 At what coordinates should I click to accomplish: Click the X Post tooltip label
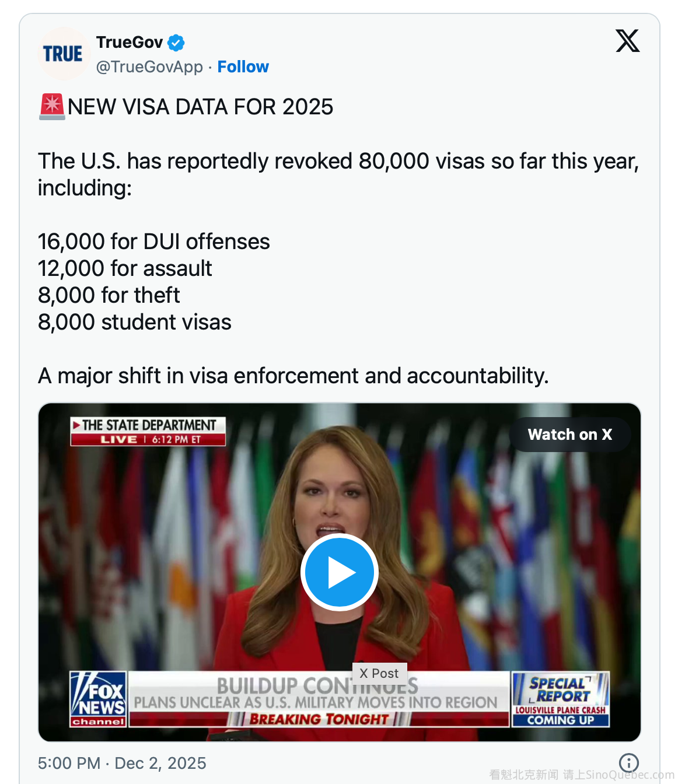[379, 673]
